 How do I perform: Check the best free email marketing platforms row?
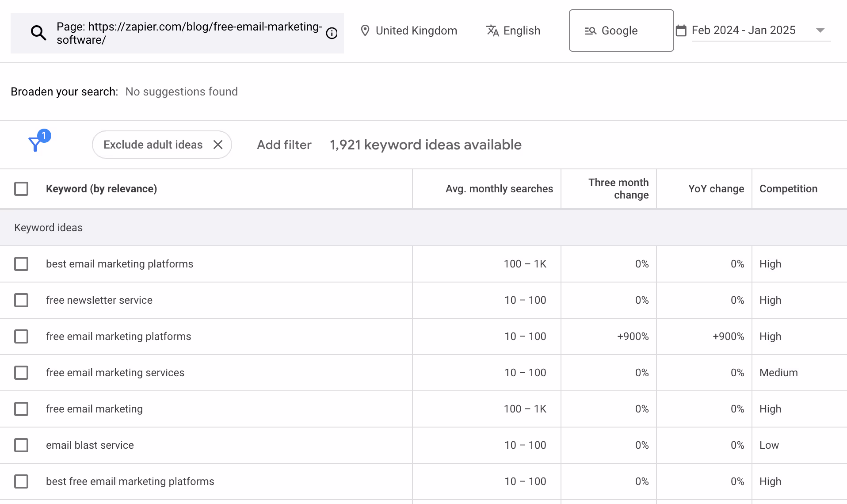pyautogui.click(x=21, y=481)
